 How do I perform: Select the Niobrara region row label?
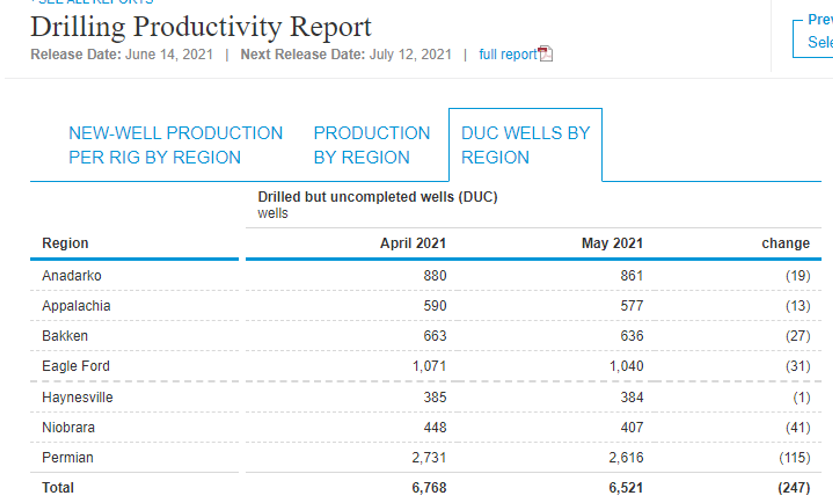(x=68, y=427)
